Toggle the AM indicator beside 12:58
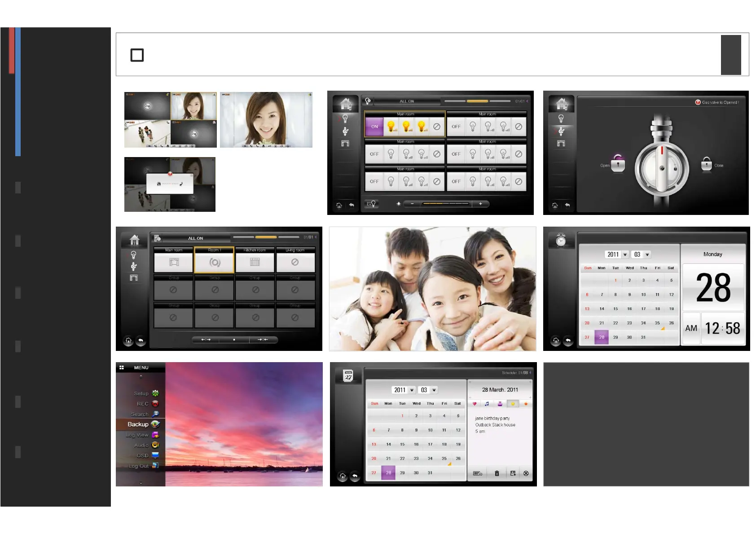 point(691,328)
